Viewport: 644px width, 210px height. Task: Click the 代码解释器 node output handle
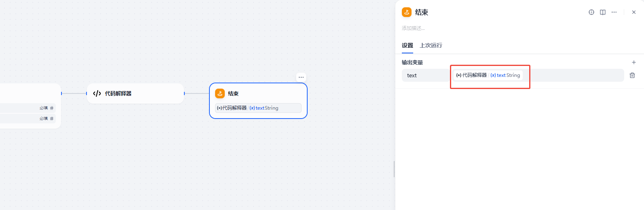pos(184,93)
